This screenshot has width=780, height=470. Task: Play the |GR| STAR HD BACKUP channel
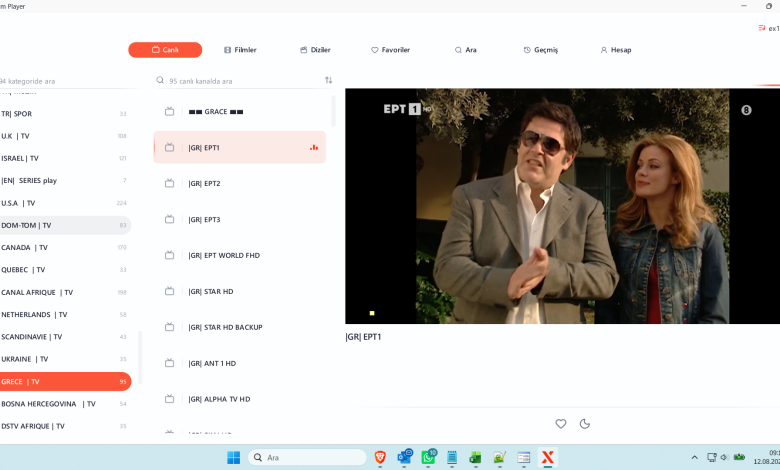tap(239, 327)
